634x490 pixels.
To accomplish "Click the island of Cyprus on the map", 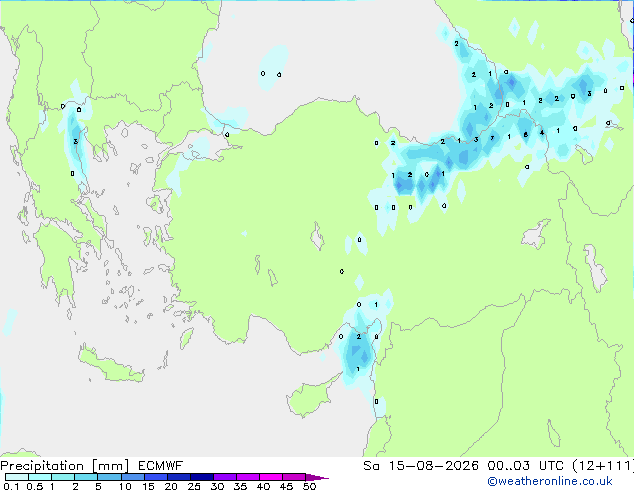I will (311, 398).
